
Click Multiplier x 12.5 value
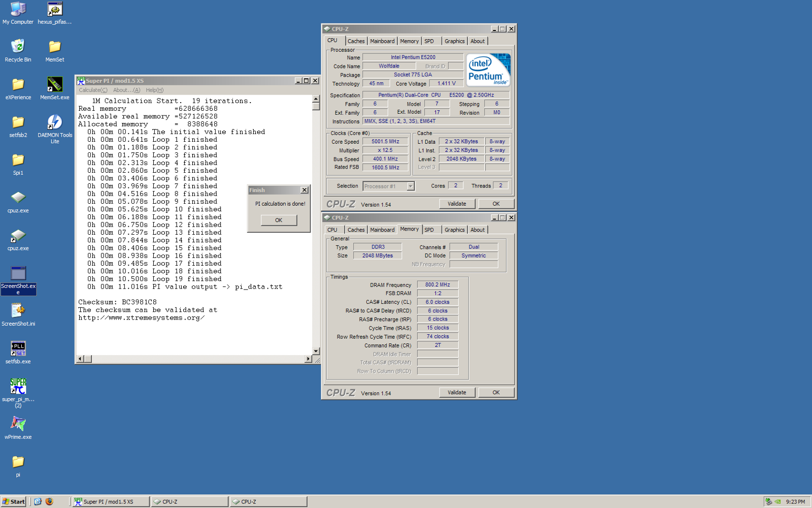click(385, 150)
